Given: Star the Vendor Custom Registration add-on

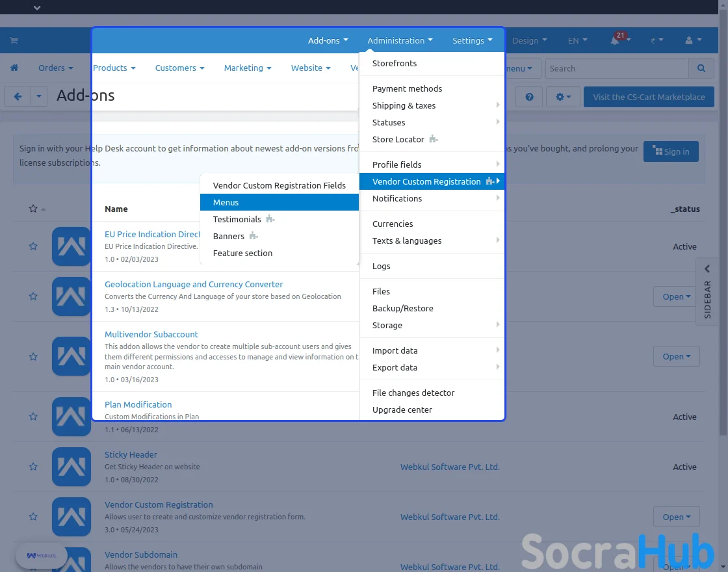Looking at the screenshot, I should [33, 517].
